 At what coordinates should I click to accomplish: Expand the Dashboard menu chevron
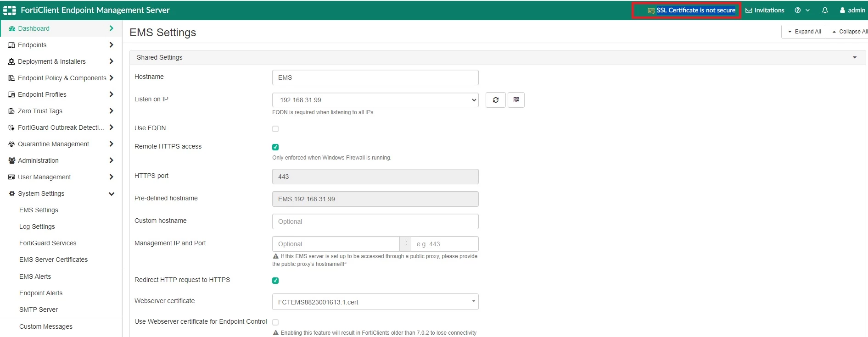111,28
